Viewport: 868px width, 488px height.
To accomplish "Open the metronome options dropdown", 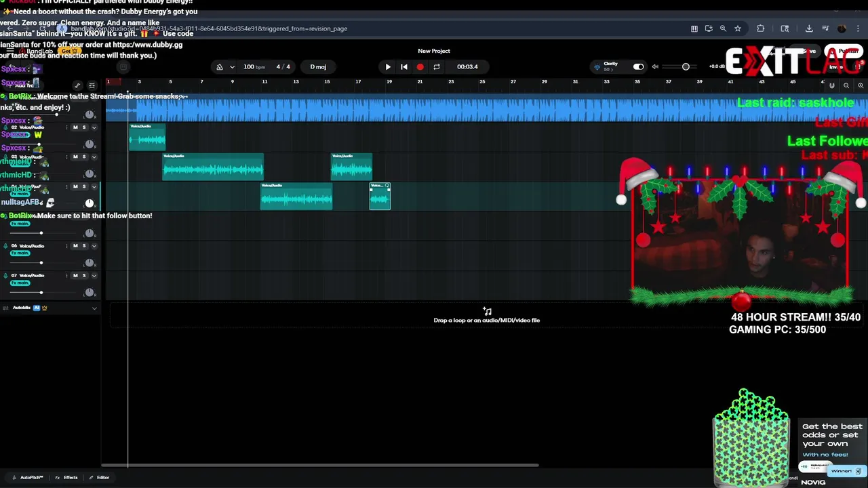I will point(232,66).
